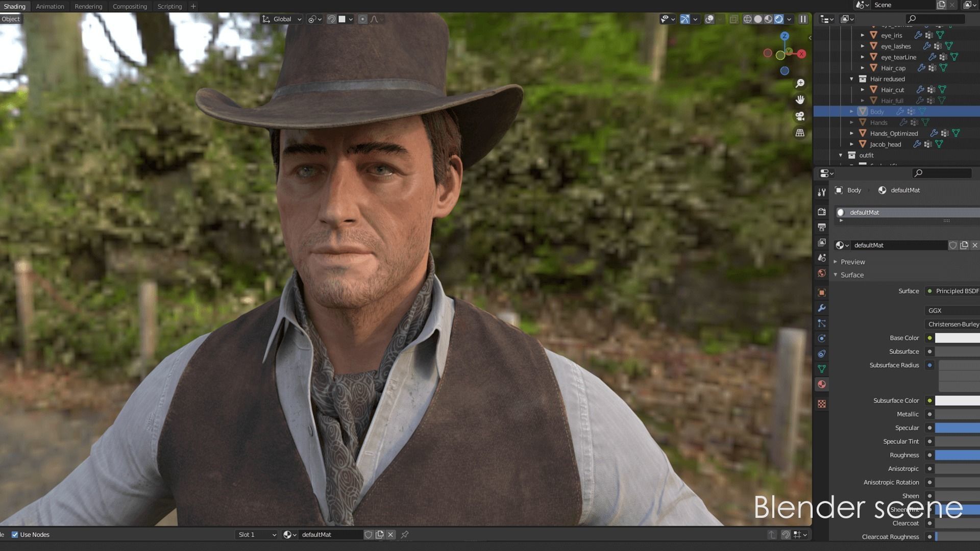Click the Object mode button in viewport
The height and width of the screenshot is (551, 980).
[11, 19]
